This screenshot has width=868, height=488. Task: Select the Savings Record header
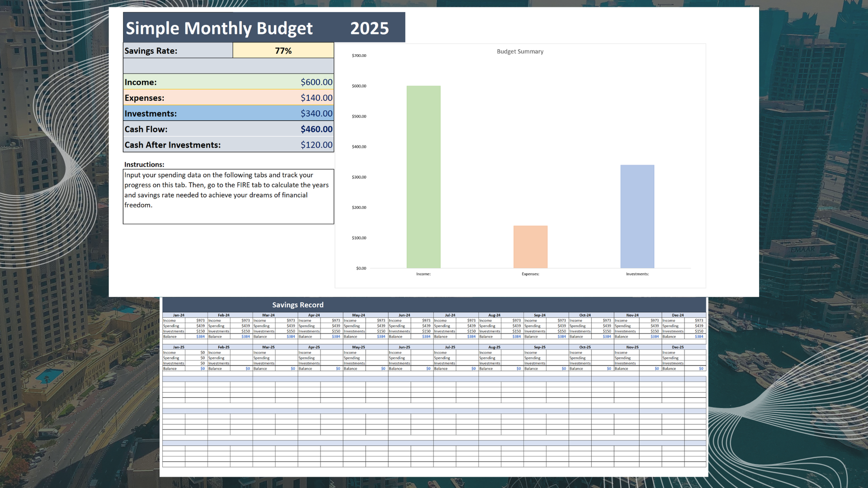pos(297,305)
